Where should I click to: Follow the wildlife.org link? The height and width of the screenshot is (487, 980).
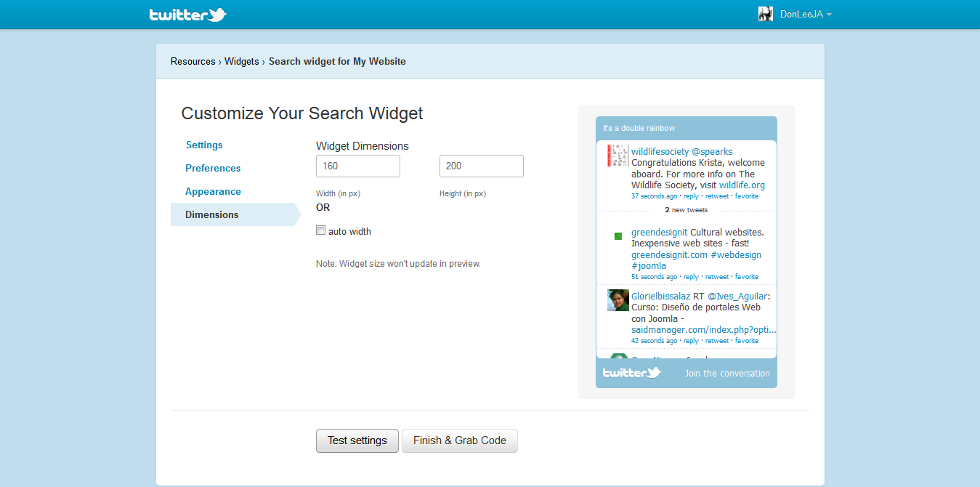tap(742, 185)
